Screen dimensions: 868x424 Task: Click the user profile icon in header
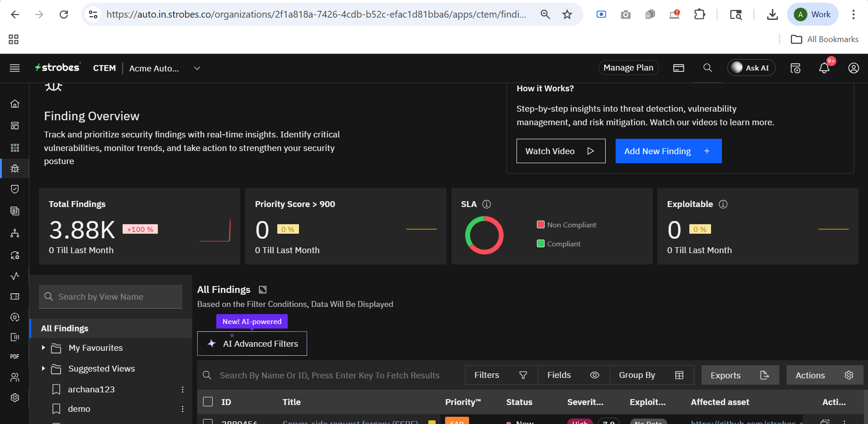pyautogui.click(x=853, y=68)
